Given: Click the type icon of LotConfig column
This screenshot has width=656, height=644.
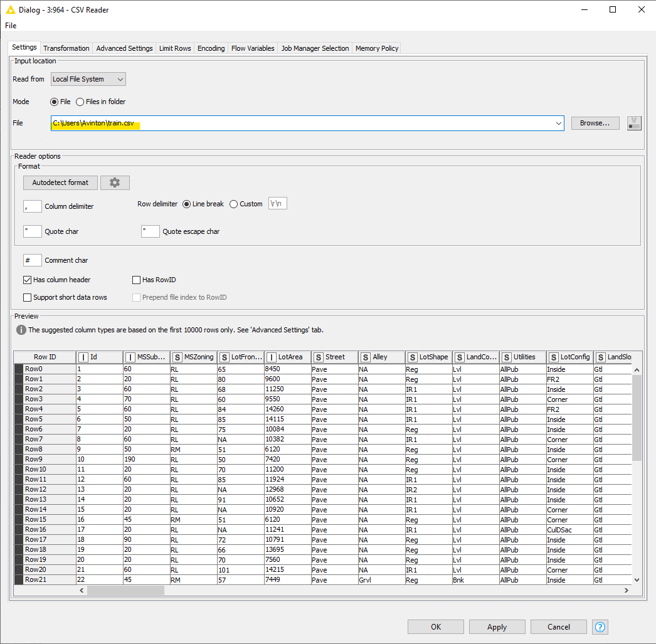Looking at the screenshot, I should coord(554,357).
